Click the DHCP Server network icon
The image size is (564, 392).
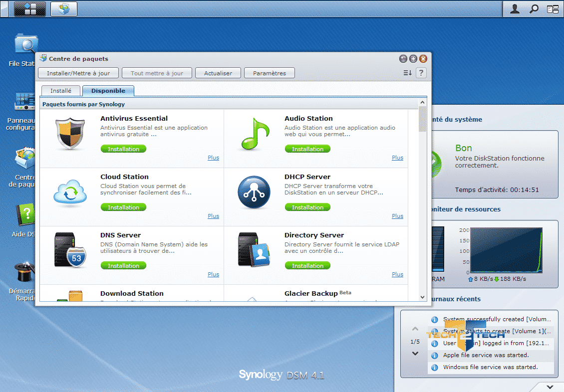tap(254, 192)
